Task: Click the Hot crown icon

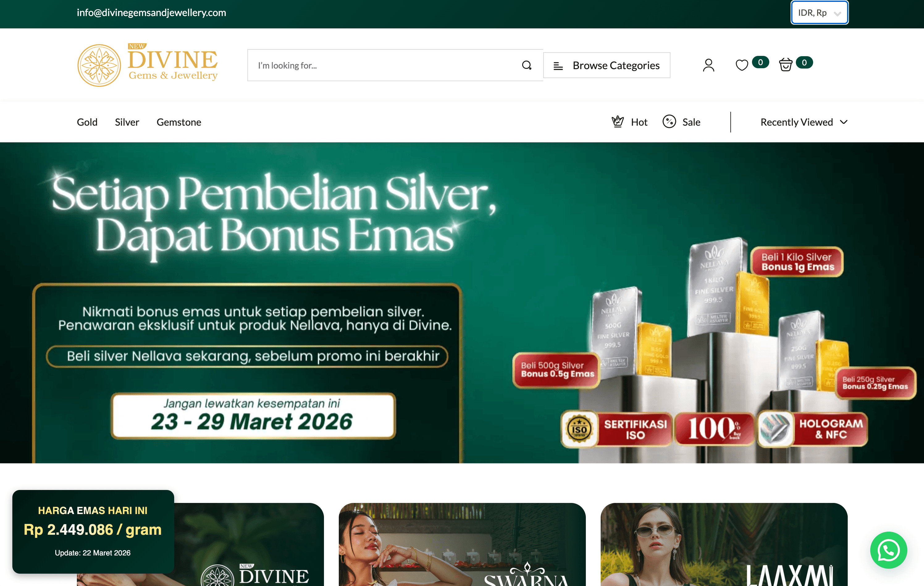Action: (617, 122)
